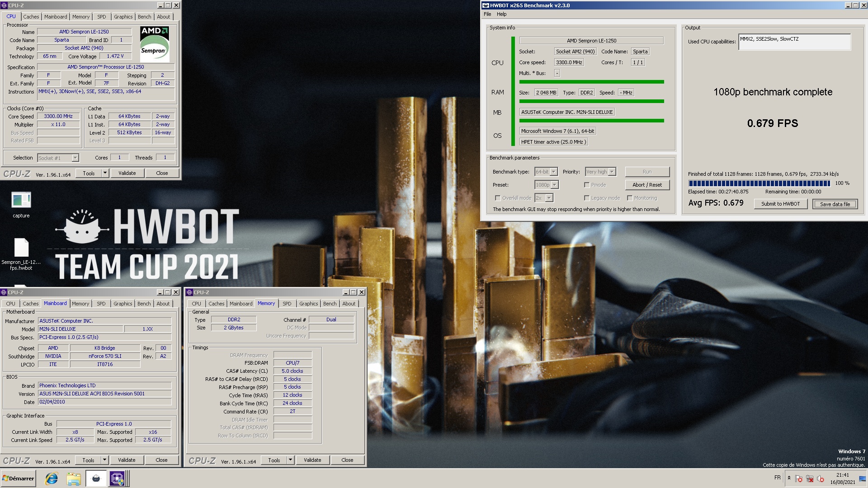Switch to SPD tab in top CPU-Z window
The height and width of the screenshot is (488, 868).
[102, 17]
